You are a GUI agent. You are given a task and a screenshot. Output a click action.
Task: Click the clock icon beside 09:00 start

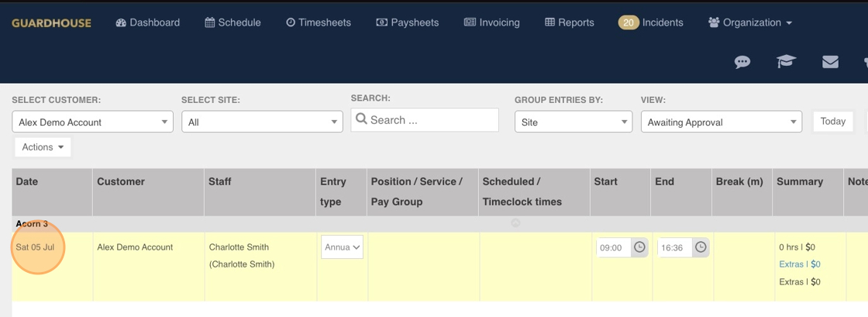639,247
